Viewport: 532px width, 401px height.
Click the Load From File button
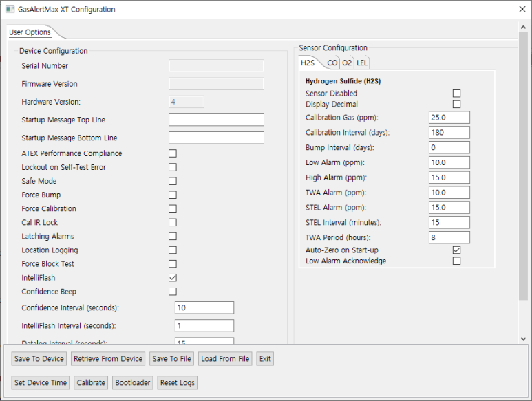click(x=225, y=358)
